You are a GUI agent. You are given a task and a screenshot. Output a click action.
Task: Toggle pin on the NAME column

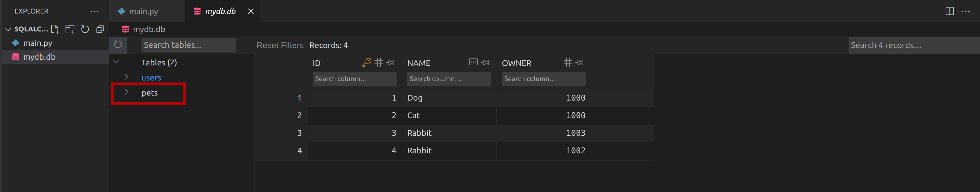pos(485,63)
